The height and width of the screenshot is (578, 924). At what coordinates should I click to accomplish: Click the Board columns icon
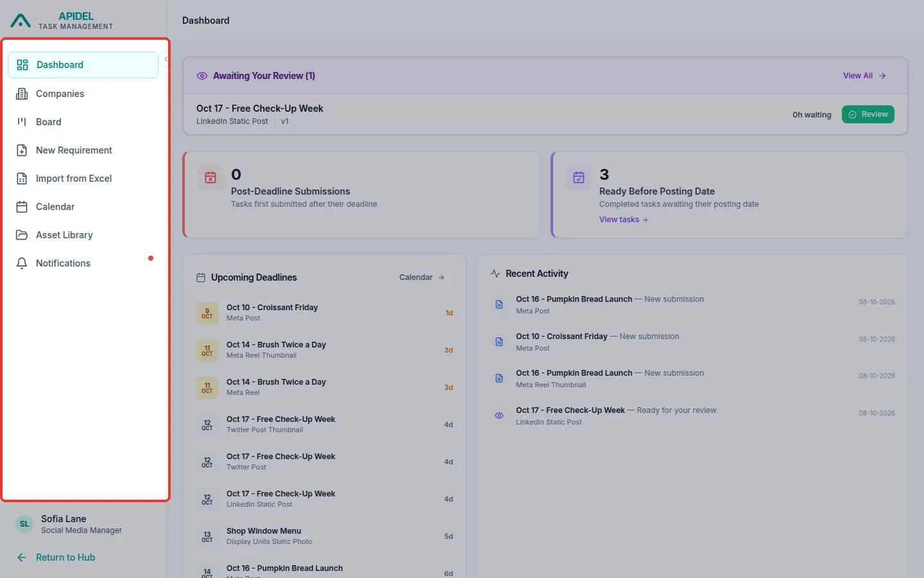tap(22, 122)
